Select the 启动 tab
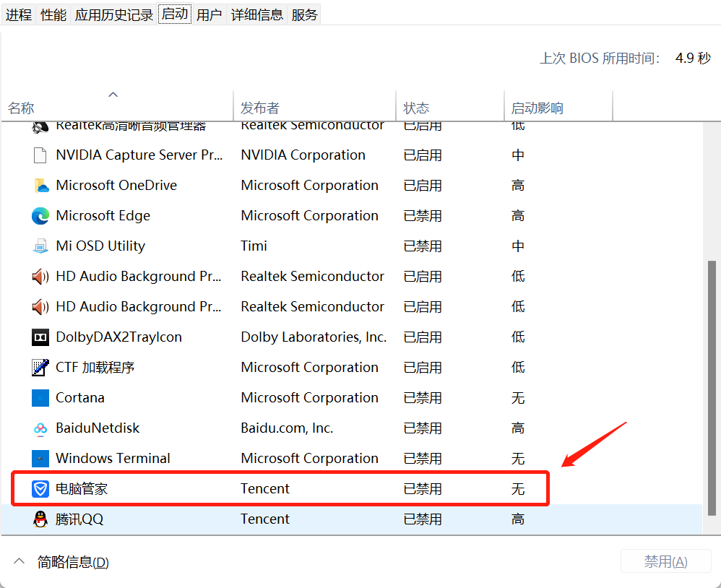The height and width of the screenshot is (588, 721). click(x=175, y=14)
